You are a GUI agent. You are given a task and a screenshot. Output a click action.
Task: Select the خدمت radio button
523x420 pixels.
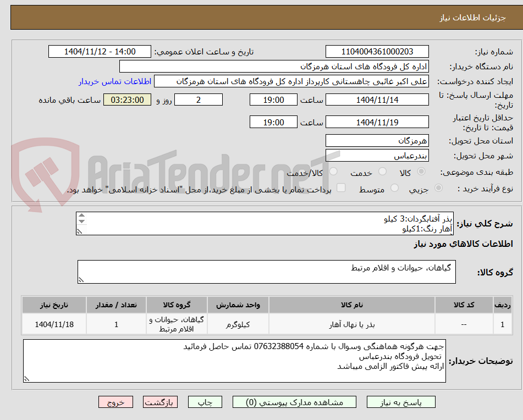point(382,172)
